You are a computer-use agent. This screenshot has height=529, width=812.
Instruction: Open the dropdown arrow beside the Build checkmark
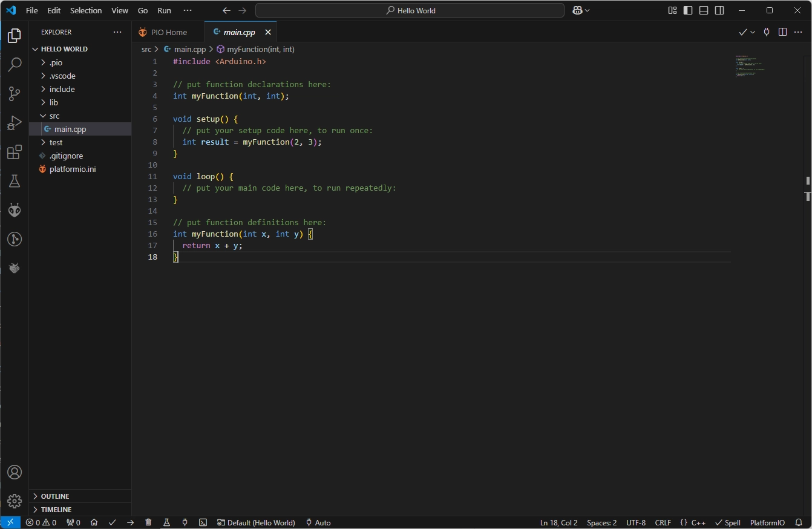(753, 32)
